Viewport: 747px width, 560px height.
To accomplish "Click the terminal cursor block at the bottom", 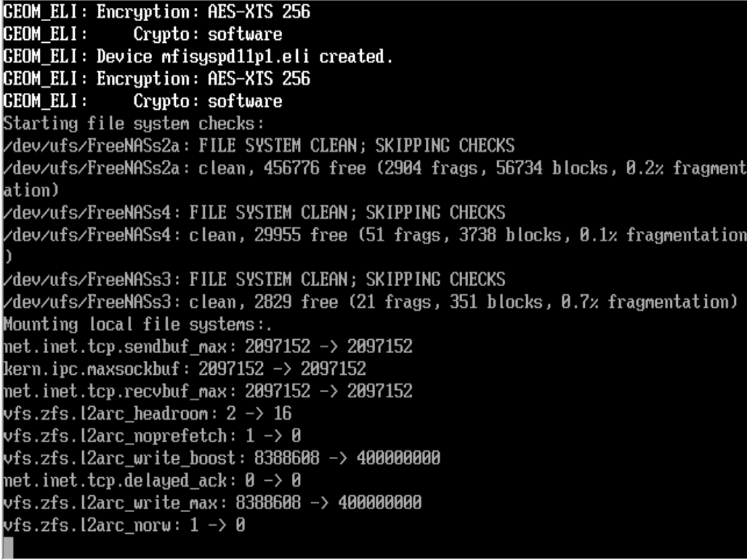I will pos(8,548).
